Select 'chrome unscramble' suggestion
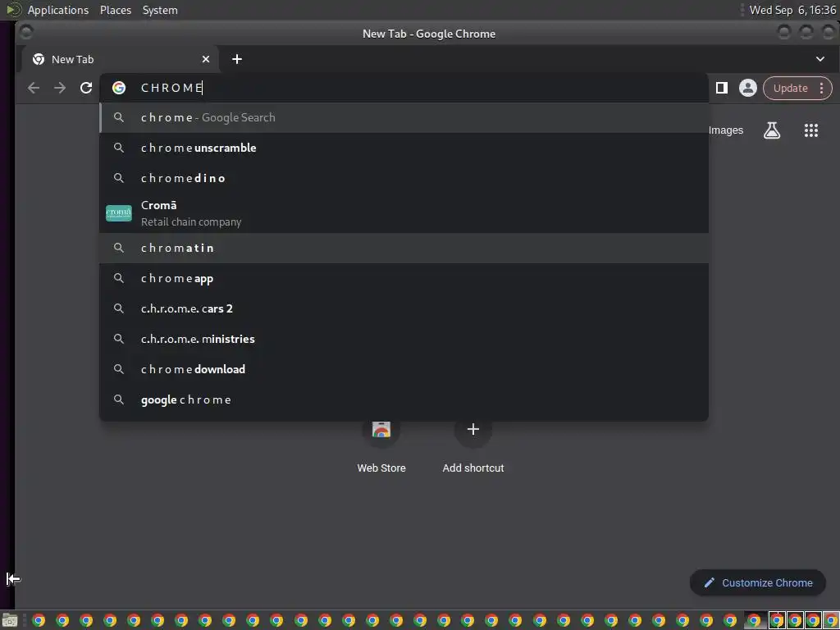Image resolution: width=840 pixels, height=630 pixels. (x=404, y=148)
